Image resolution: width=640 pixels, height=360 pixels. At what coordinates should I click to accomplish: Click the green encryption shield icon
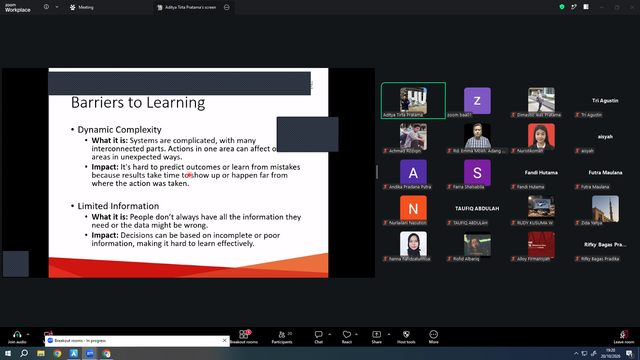coord(562,7)
